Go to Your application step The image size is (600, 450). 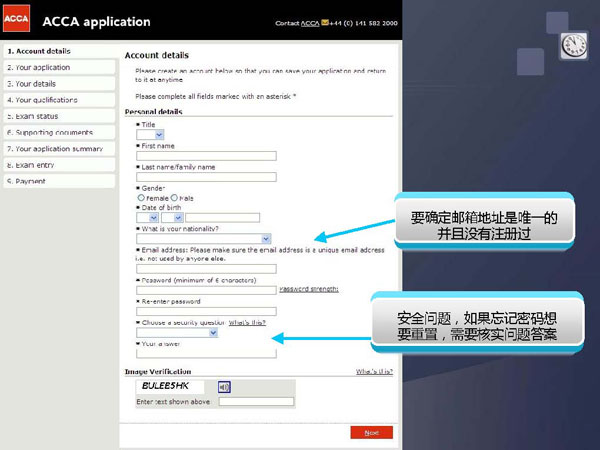pos(38,67)
